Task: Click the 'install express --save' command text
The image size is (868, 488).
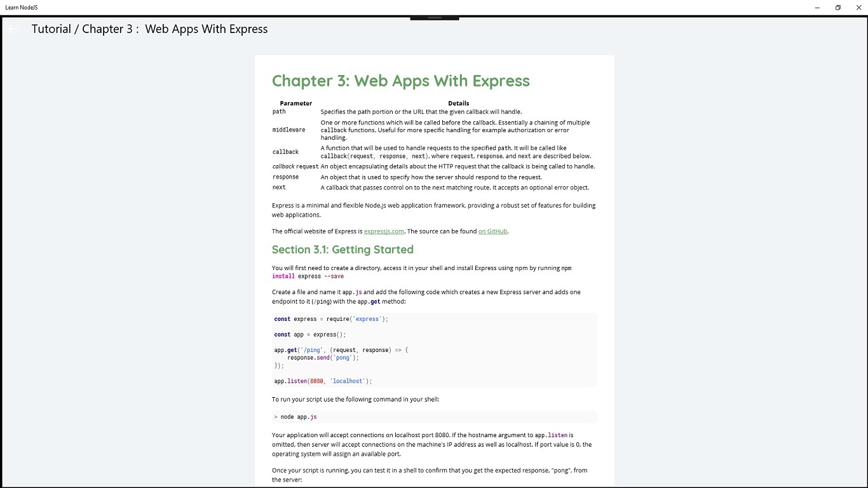Action: [308, 276]
